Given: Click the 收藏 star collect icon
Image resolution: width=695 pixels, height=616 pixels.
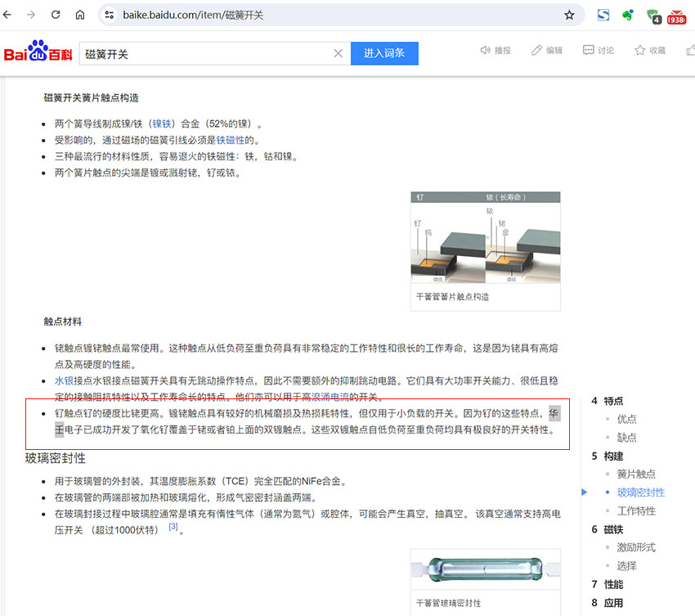Looking at the screenshot, I should [638, 50].
